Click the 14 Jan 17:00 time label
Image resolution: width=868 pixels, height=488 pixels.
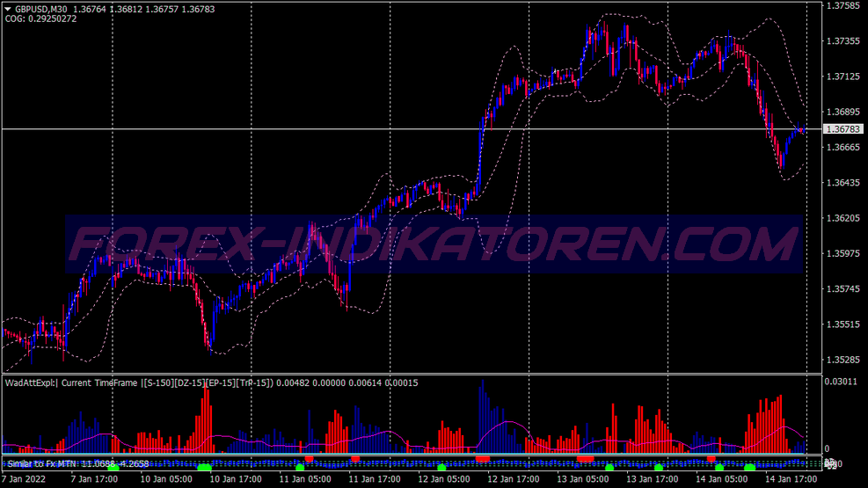point(791,479)
